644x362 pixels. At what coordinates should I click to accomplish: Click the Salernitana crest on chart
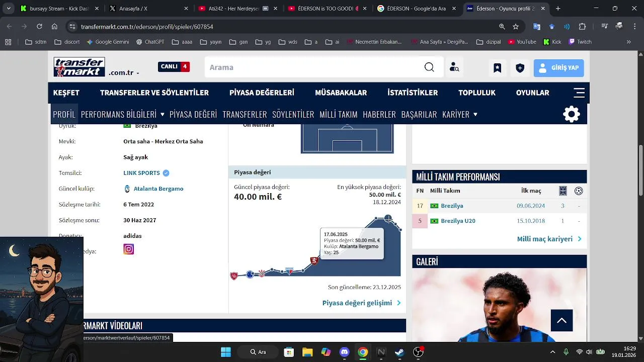coord(314,260)
